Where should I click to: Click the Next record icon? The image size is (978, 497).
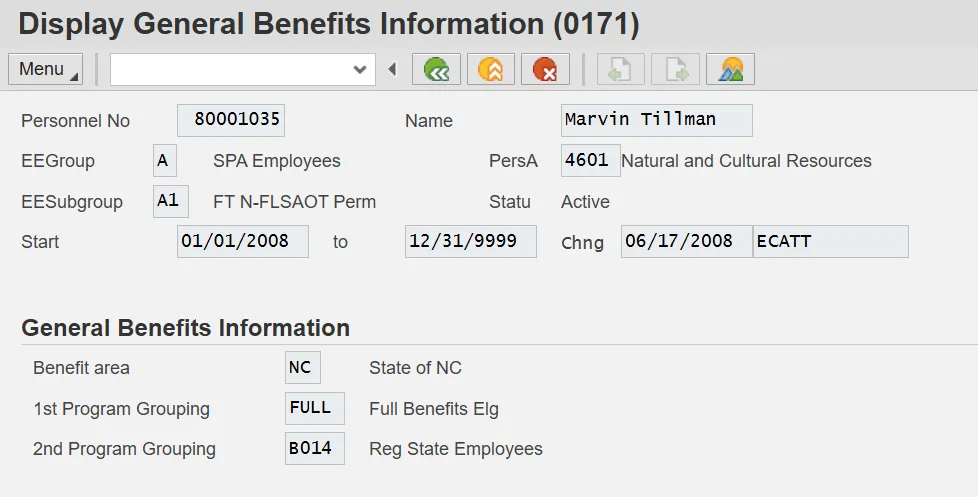click(675, 69)
